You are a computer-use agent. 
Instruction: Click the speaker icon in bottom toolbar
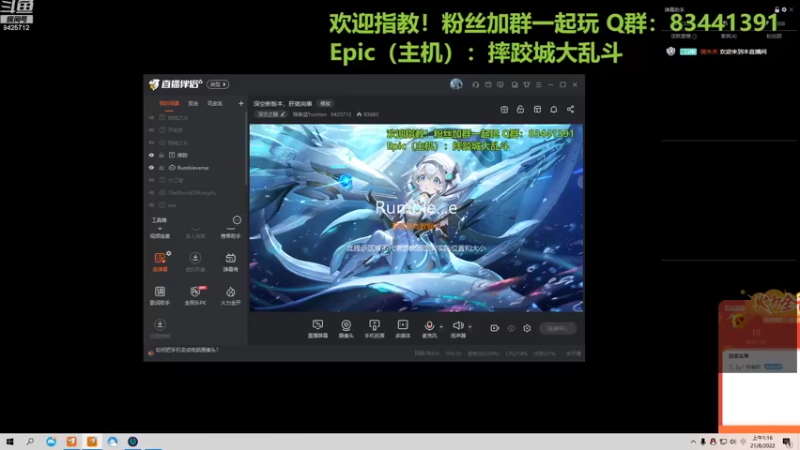(x=458, y=326)
